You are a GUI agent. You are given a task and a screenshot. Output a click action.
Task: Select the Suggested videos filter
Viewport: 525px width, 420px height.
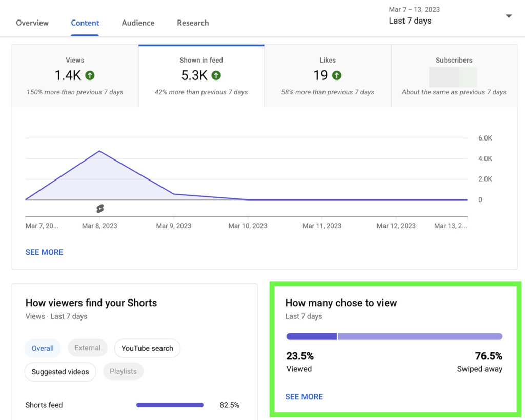click(x=60, y=371)
